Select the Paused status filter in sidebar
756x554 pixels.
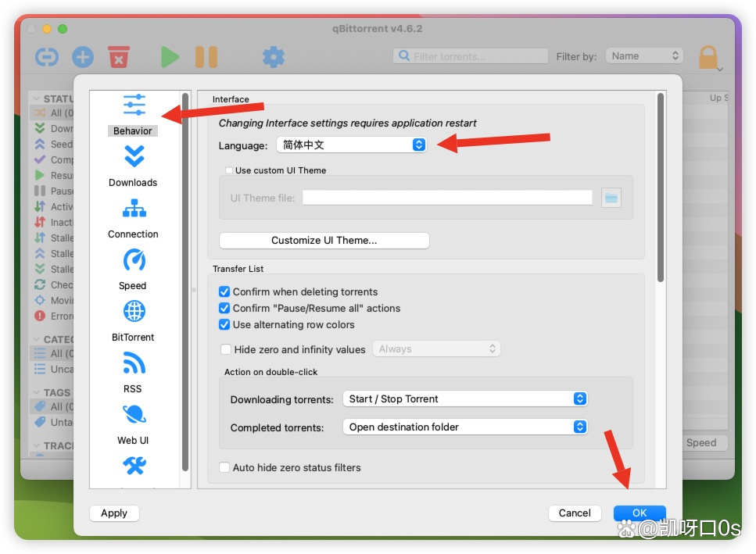[x=53, y=191]
